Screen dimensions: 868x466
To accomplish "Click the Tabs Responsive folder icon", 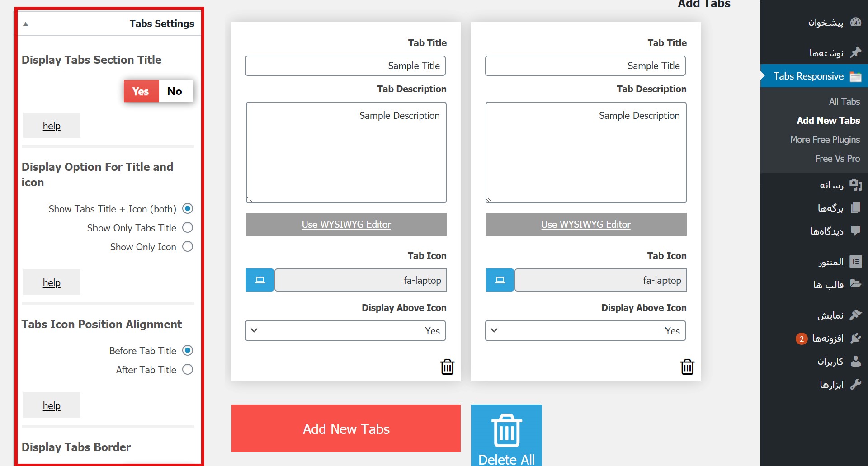I will tap(856, 76).
